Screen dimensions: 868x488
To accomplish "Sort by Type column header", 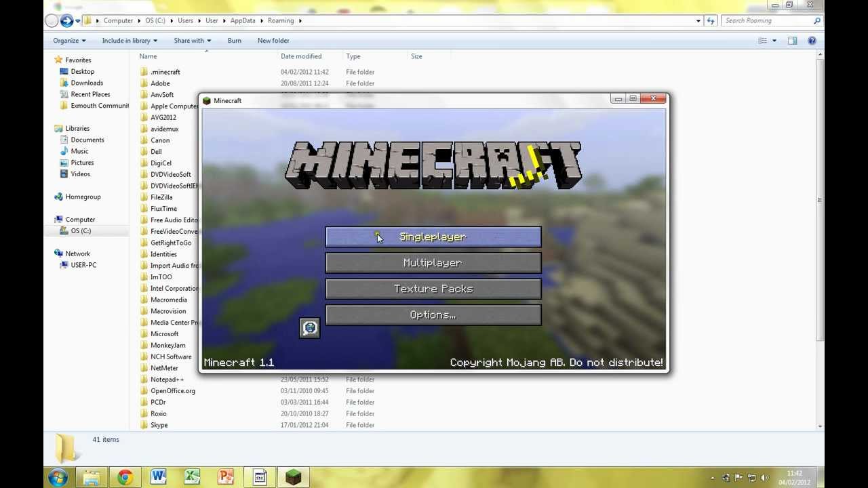I will (x=353, y=56).
